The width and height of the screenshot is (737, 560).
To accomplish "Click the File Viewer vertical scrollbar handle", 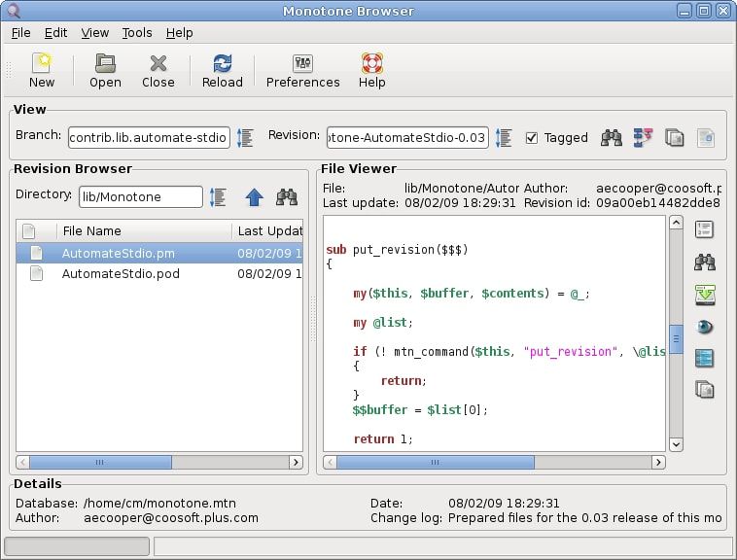I will point(676,338).
